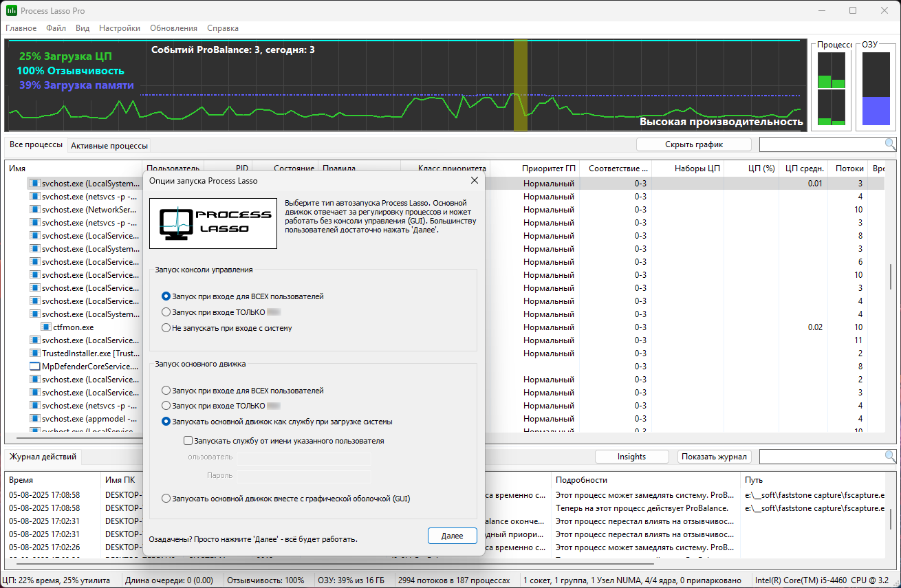
Task: Open the Настройки menu
Action: (x=120, y=28)
